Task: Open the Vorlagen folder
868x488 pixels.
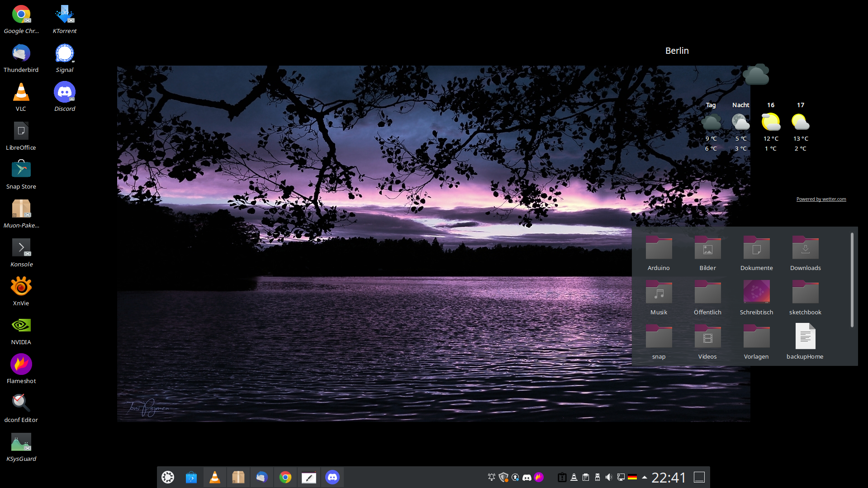Action: pyautogui.click(x=756, y=342)
